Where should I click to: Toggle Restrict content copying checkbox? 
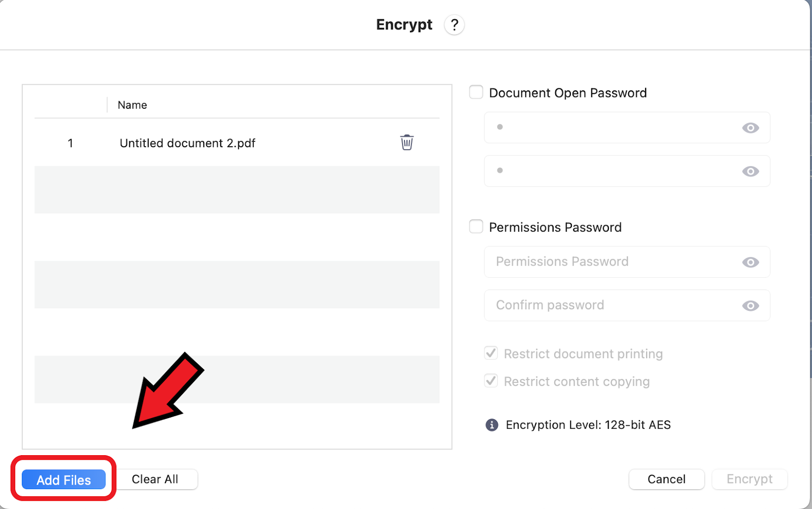tap(491, 381)
